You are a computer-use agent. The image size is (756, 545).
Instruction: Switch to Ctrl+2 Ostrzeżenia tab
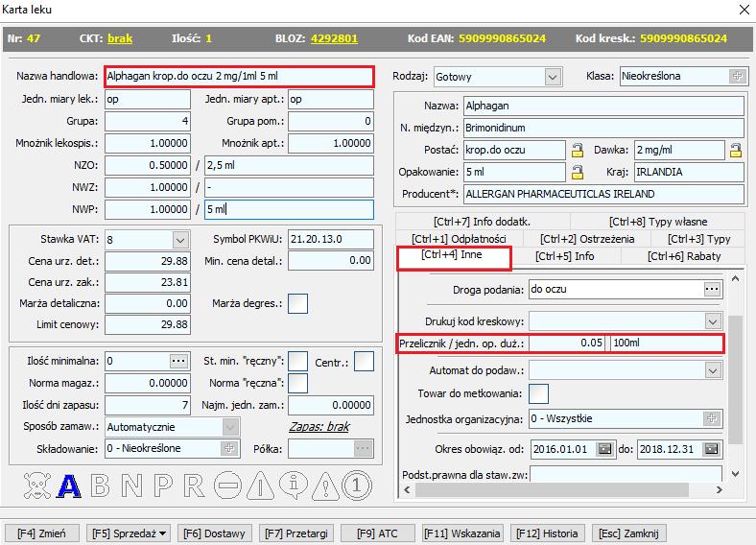(x=587, y=239)
